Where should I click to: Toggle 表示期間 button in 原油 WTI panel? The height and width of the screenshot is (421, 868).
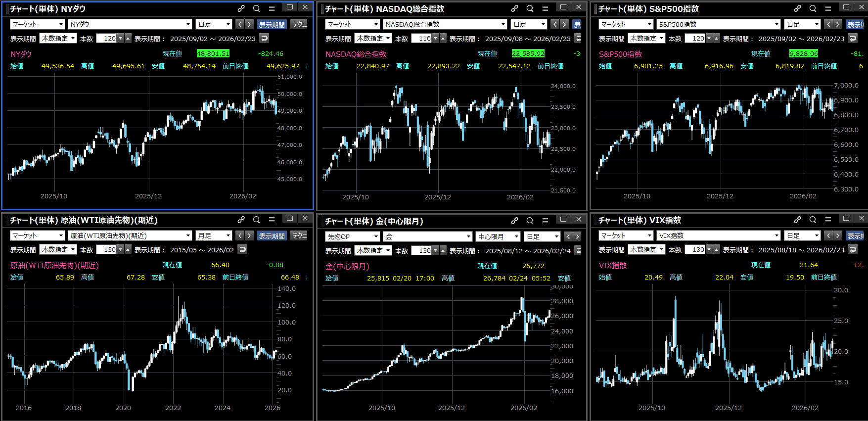272,236
